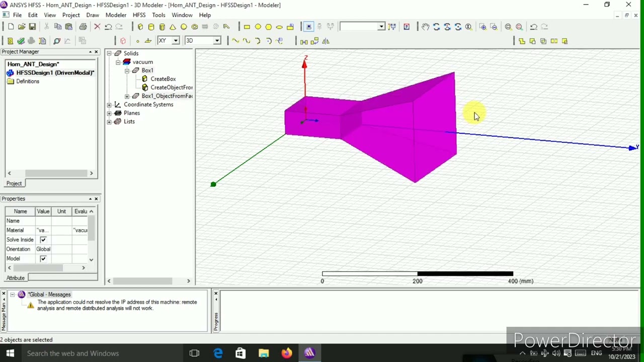Click the Material value cell
644x362 pixels.
[x=43, y=230]
